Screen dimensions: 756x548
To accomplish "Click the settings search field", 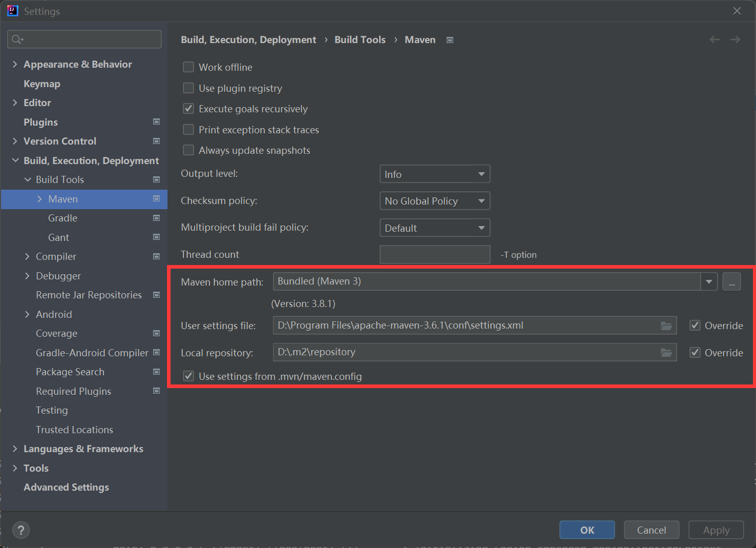I will click(x=85, y=39).
